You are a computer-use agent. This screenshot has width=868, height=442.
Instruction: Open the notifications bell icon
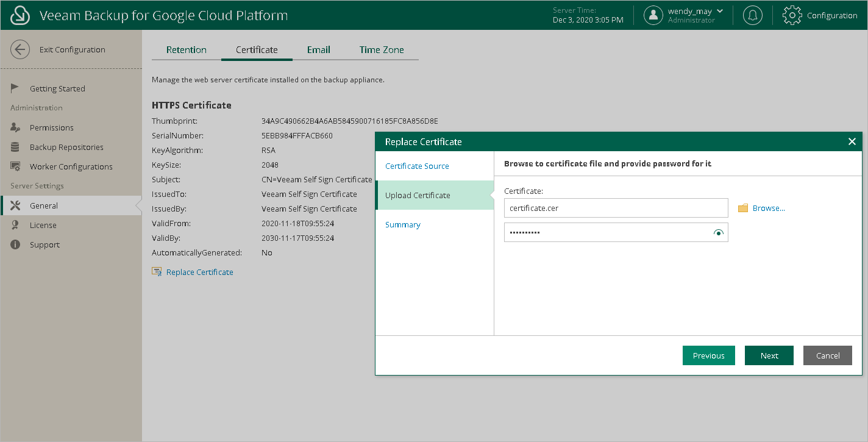tap(752, 15)
